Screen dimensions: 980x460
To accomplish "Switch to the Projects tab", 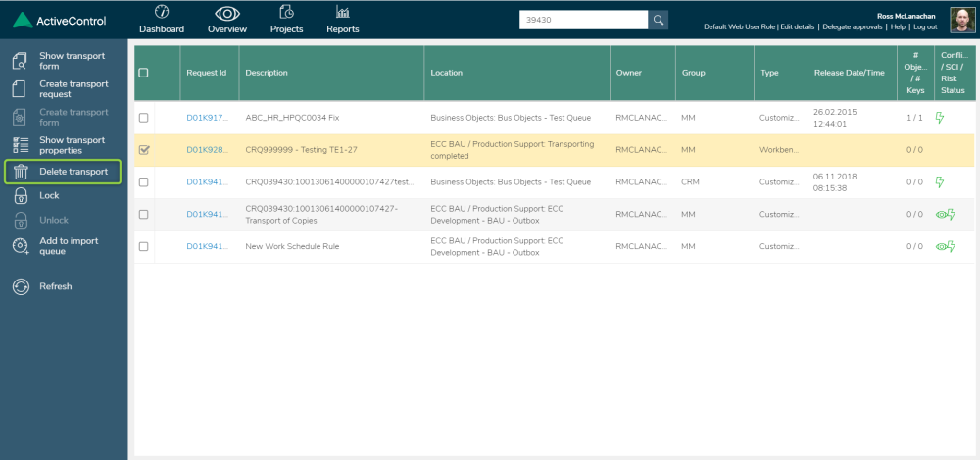I will tap(286, 20).
